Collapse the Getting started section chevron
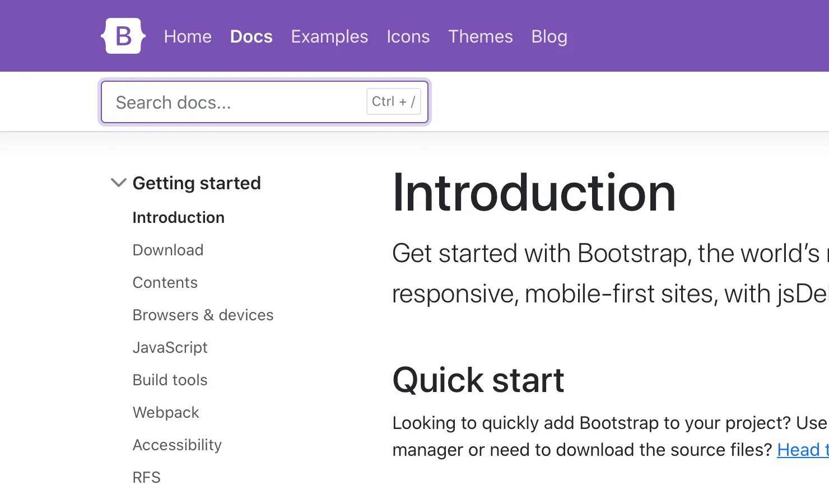 [119, 183]
